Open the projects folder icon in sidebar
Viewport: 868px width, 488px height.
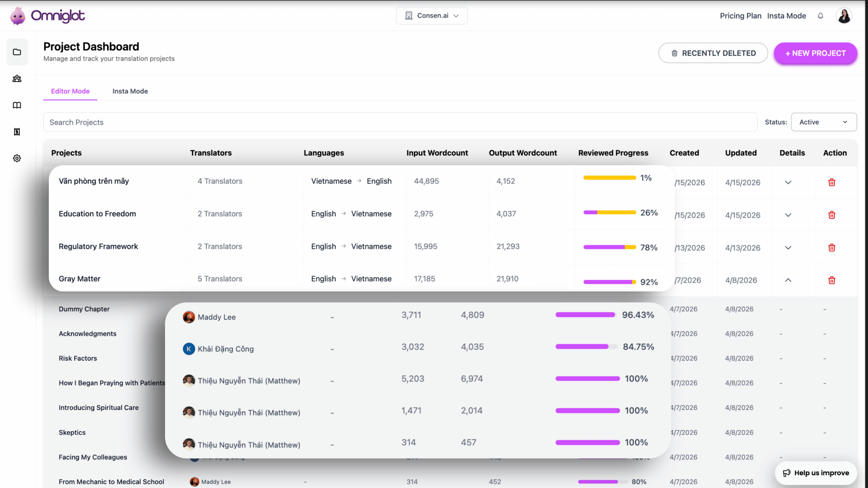click(17, 52)
